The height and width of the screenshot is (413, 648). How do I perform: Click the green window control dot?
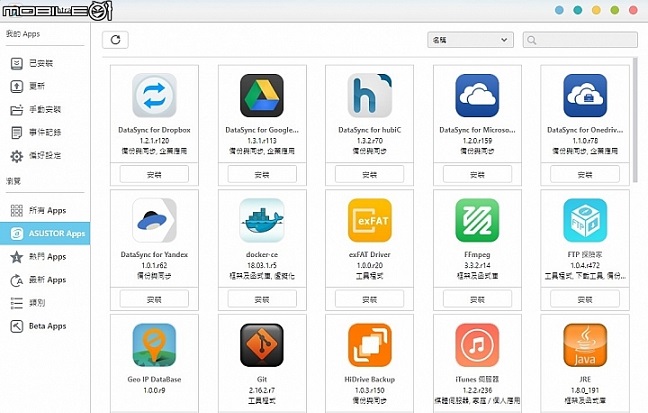pyautogui.click(x=615, y=10)
